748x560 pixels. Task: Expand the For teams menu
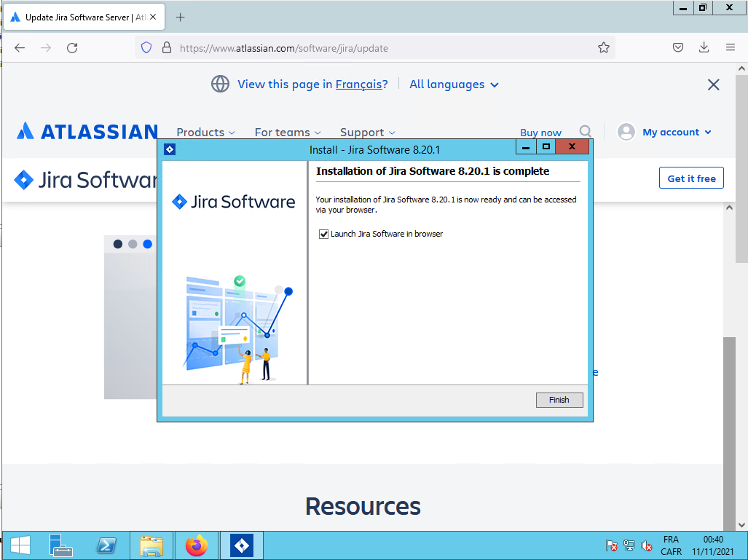click(x=288, y=132)
